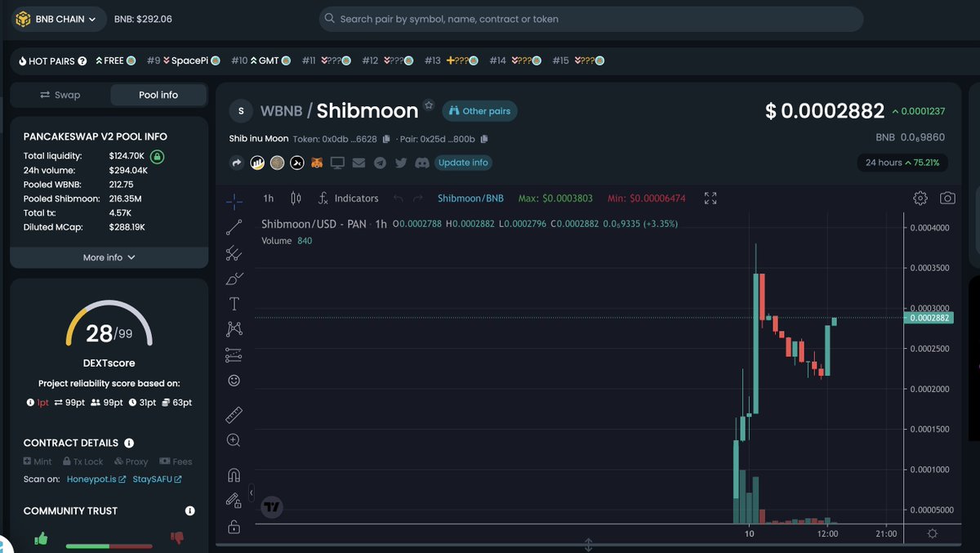
Task: Expand the More info section
Action: (109, 257)
